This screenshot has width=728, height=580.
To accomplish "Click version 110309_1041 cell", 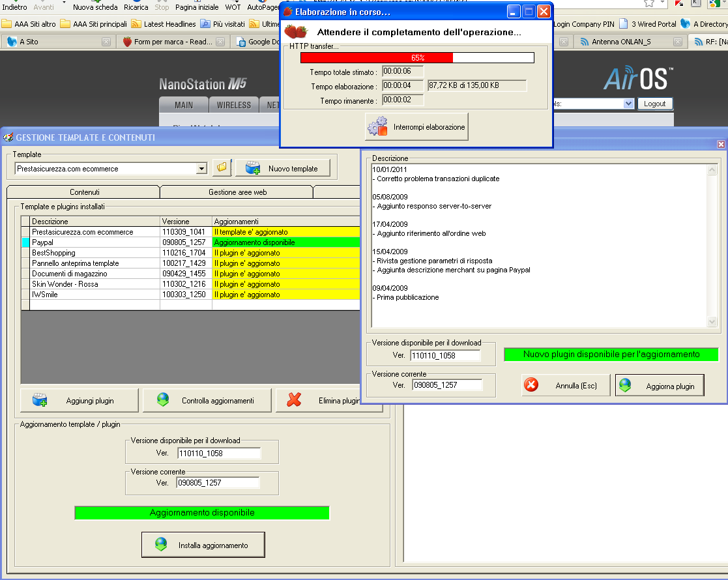I will pyautogui.click(x=186, y=232).
